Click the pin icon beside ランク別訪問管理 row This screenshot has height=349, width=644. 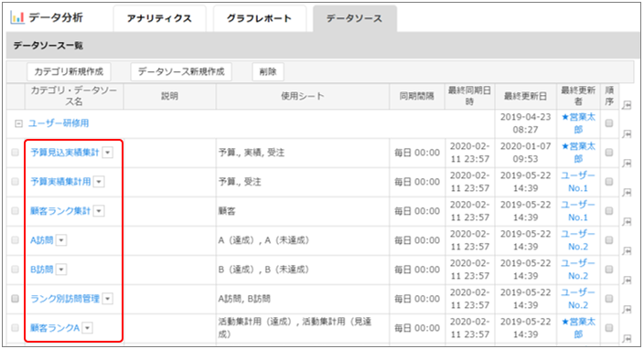click(x=627, y=310)
